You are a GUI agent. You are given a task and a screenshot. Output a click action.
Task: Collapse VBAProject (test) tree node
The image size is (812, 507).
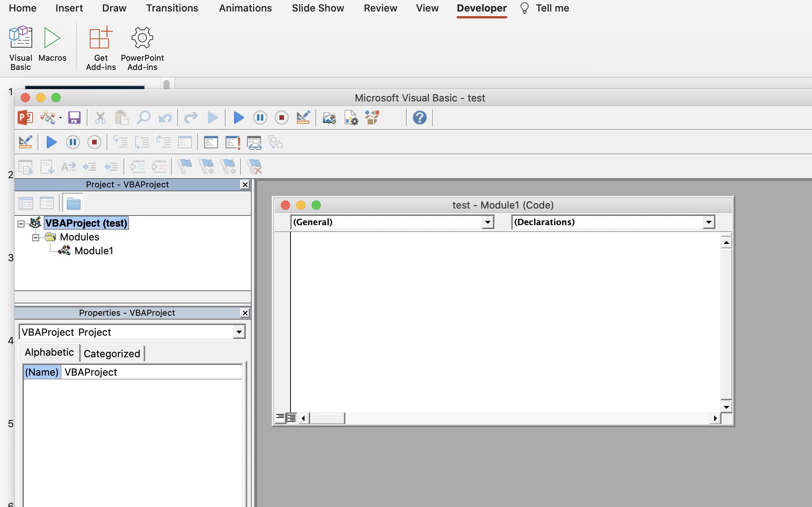(21, 224)
